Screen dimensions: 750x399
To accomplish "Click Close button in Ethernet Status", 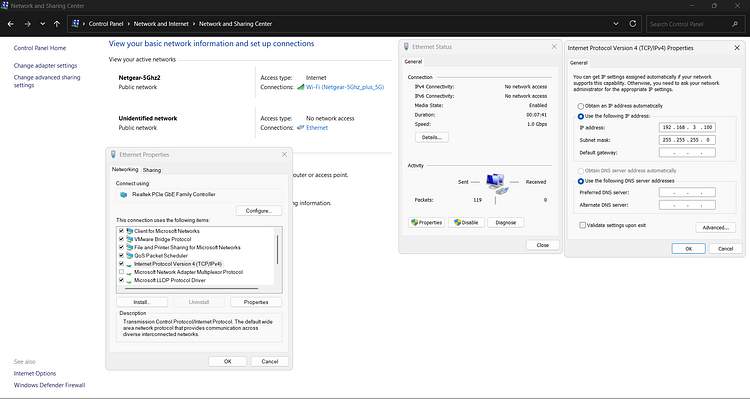I will tap(542, 245).
